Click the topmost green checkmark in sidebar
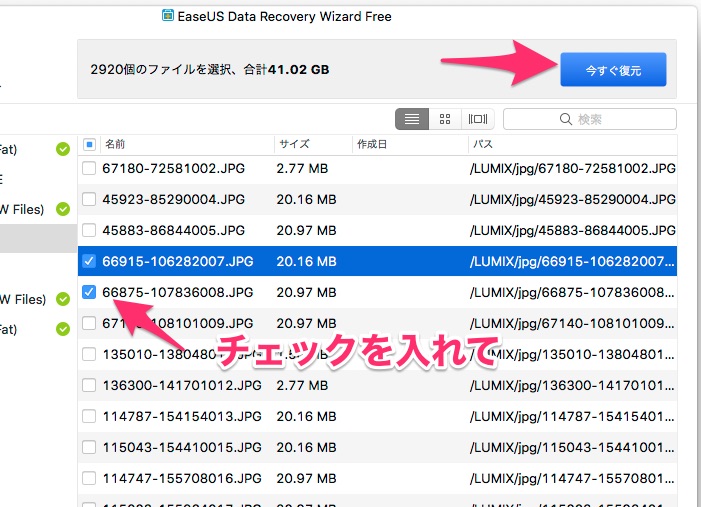The image size is (701, 507). coord(63,149)
